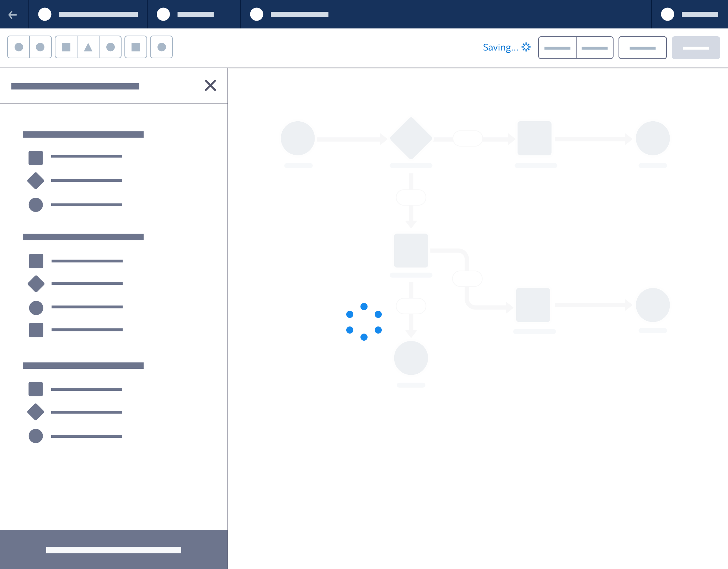Select the square shape tool from the toolbar

pos(66,47)
